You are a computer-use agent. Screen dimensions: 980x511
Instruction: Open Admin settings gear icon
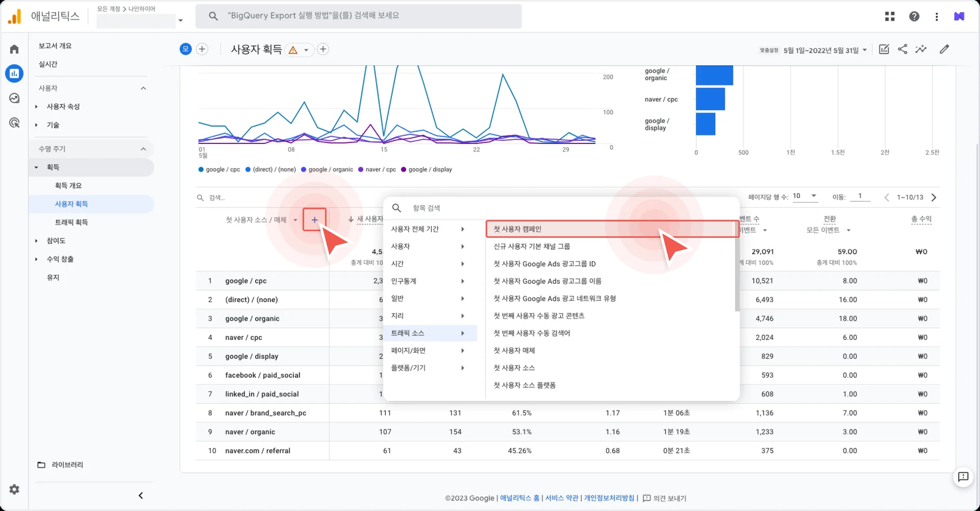(14, 489)
